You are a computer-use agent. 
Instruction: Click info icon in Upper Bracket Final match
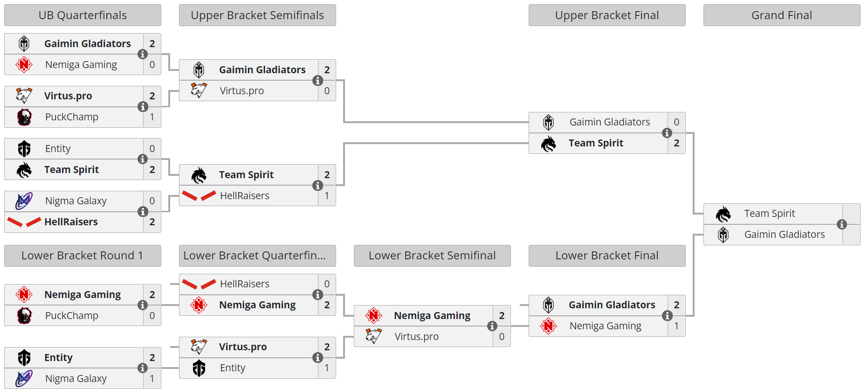click(x=667, y=133)
